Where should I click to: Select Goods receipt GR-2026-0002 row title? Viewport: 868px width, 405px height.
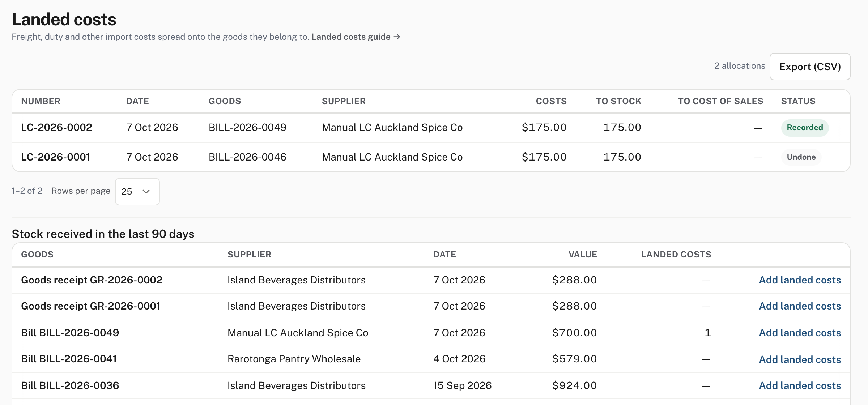coord(92,280)
